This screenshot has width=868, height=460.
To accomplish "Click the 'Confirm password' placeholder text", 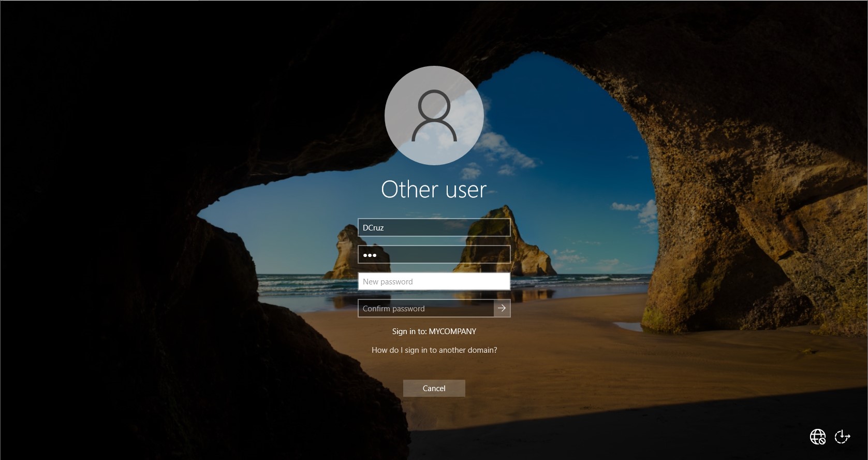I will pyautogui.click(x=393, y=309).
